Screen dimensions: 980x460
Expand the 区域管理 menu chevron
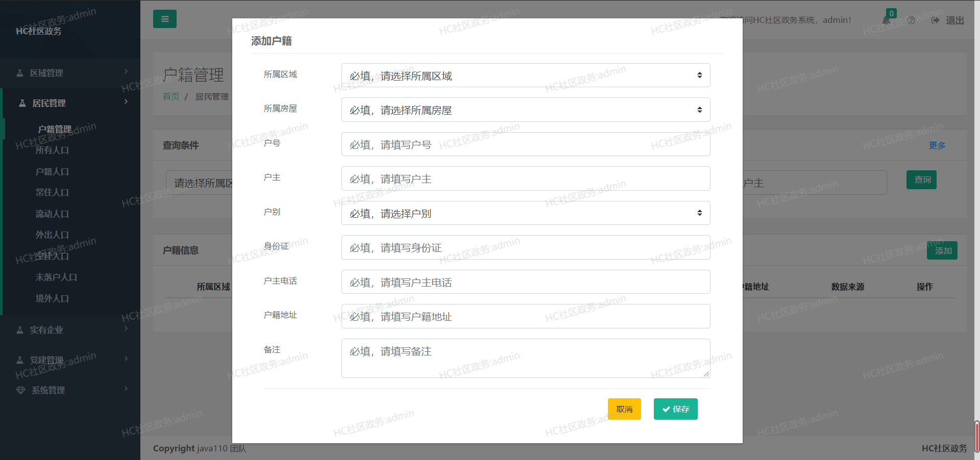[126, 71]
